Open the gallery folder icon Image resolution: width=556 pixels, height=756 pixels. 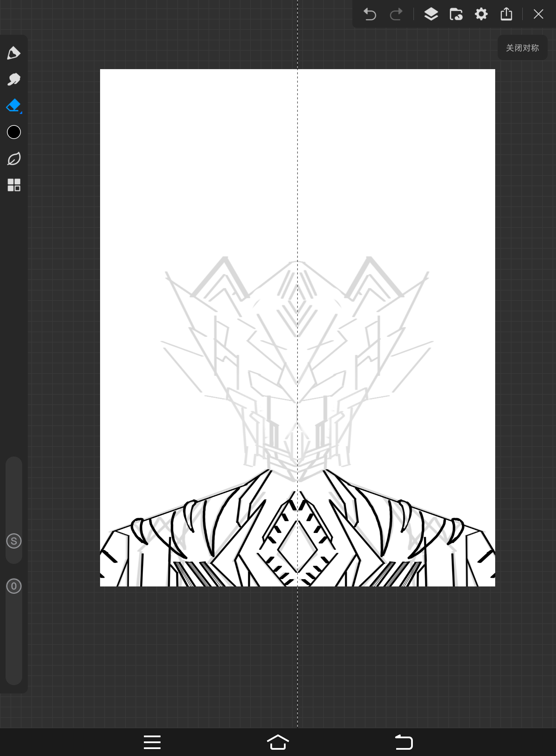point(456,14)
